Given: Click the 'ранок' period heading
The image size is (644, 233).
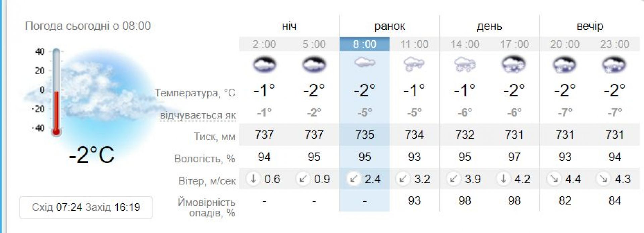Looking at the screenshot, I should click(x=389, y=26).
